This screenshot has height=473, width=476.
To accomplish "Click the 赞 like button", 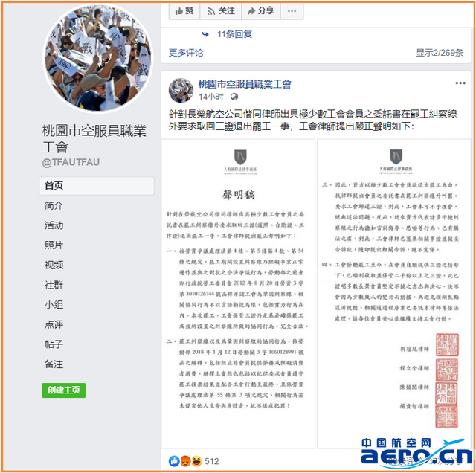I will (184, 11).
